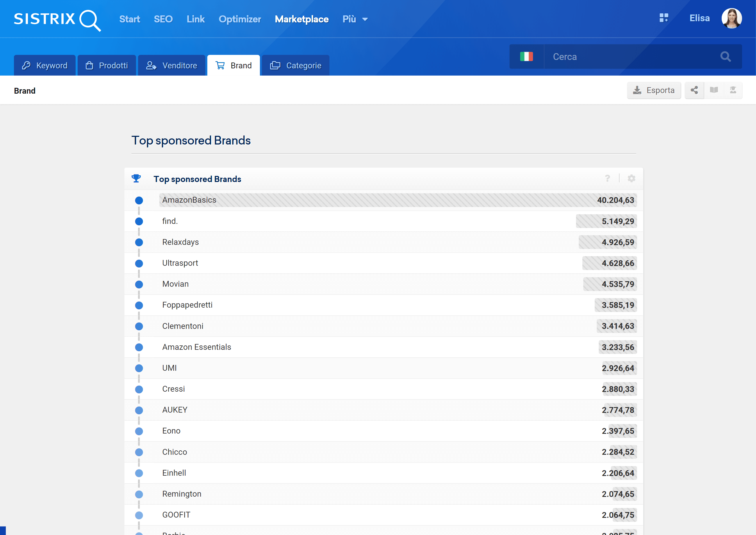Switch to the Categorie tab
Viewport: 756px width, 535px height.
click(x=295, y=65)
